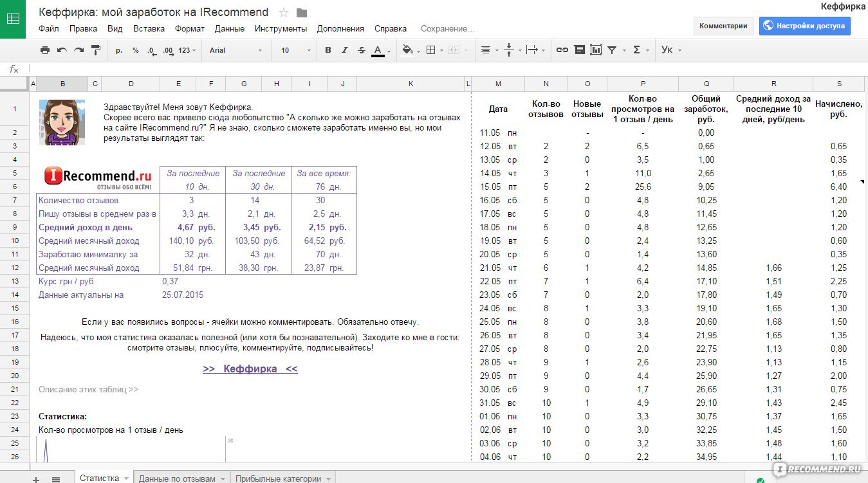This screenshot has height=483, width=868.
Task: Switch to Данные по отзывам sheet tab
Action: pos(177,478)
